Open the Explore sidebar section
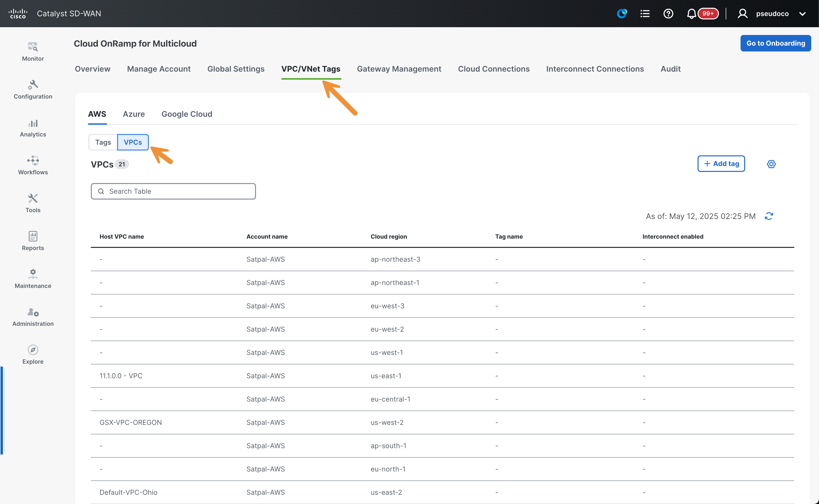Image resolution: width=819 pixels, height=504 pixels. (x=33, y=355)
